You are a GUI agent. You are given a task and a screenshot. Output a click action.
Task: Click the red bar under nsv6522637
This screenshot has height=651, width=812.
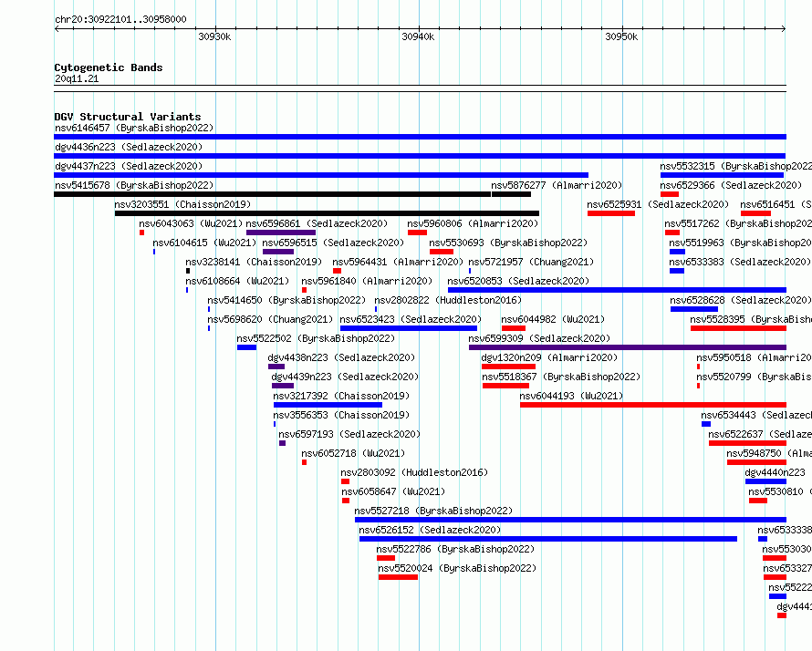point(747,443)
